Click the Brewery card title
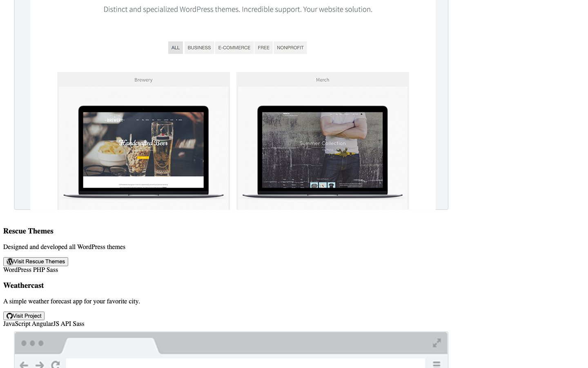 pyautogui.click(x=143, y=80)
